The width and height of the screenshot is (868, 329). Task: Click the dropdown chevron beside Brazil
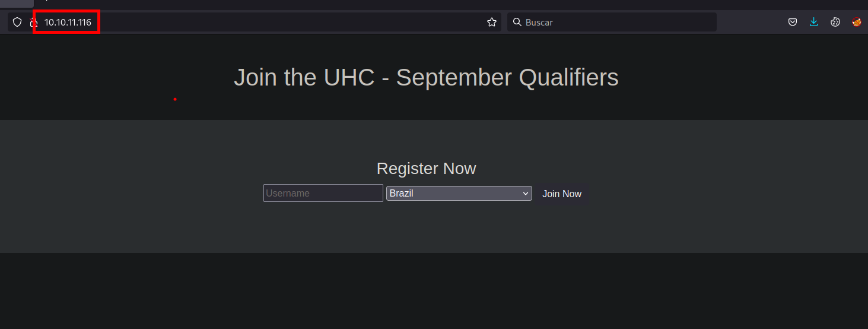[526, 194]
